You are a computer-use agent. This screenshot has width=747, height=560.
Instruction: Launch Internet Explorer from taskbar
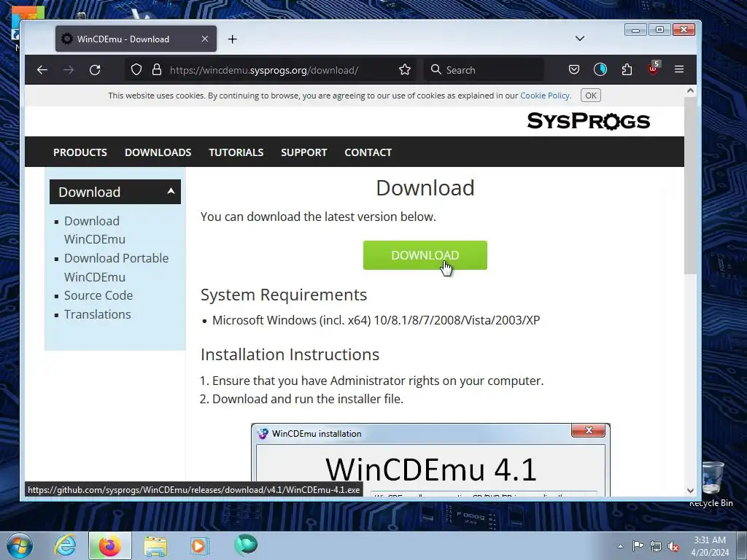click(65, 545)
